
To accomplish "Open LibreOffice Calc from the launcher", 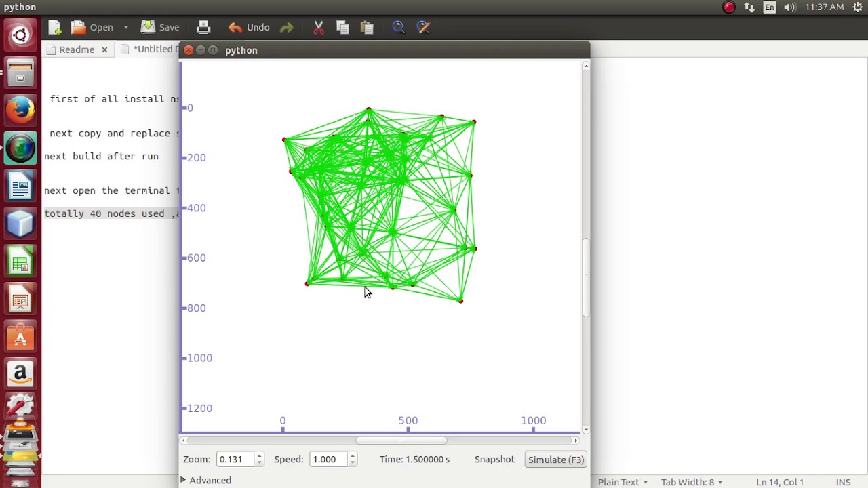I will [x=20, y=261].
